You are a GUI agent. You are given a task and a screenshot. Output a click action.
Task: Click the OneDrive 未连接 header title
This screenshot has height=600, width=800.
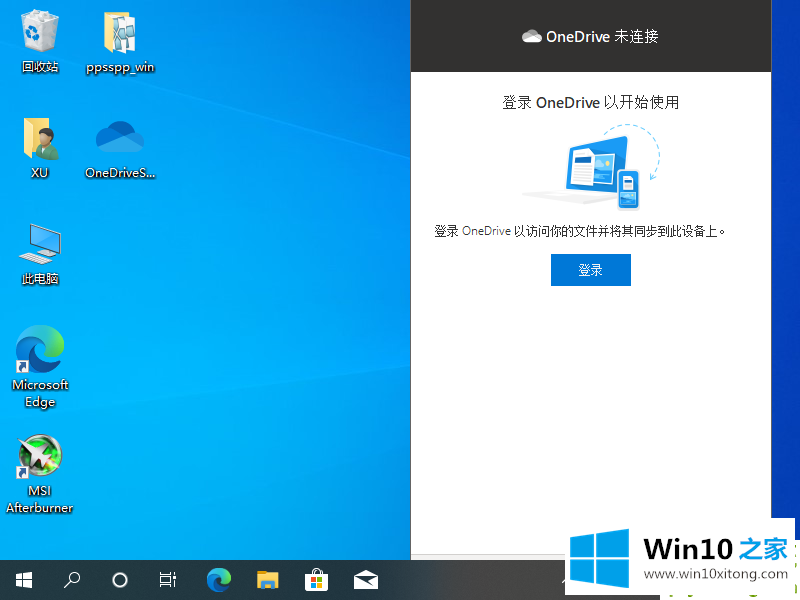pos(602,36)
